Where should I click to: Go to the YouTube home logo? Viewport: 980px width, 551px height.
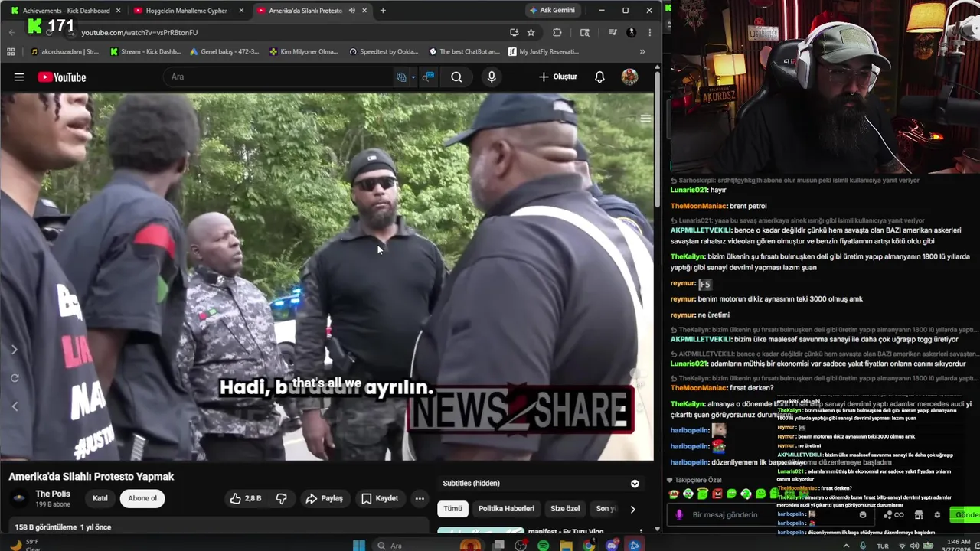tap(62, 77)
